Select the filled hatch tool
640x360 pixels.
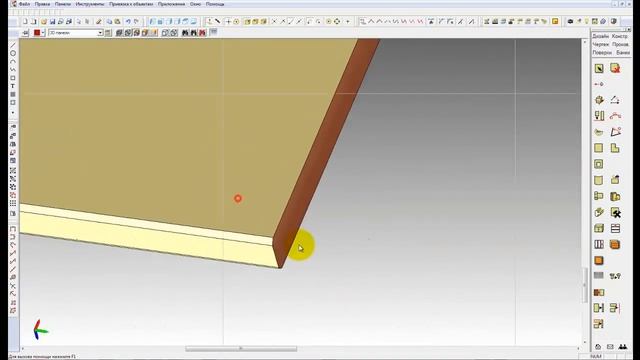[13, 94]
